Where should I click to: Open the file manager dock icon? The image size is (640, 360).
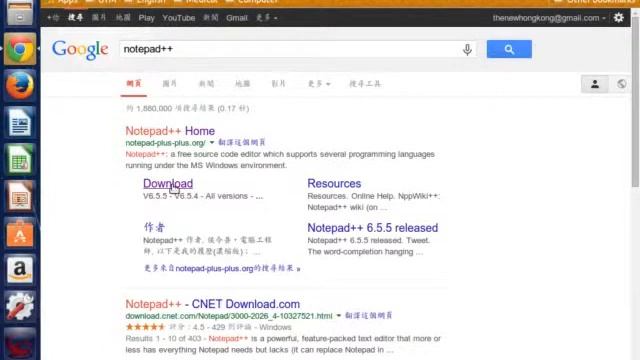pyautogui.click(x=20, y=12)
